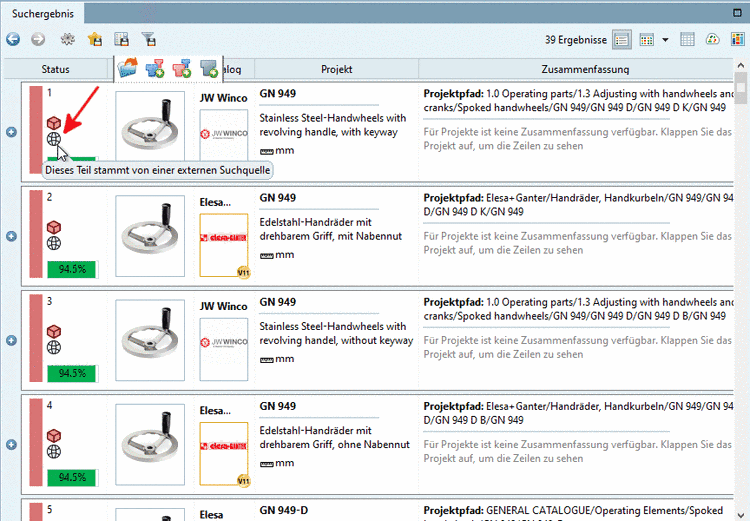Viewport: 750px width, 521px height.
Task: Sort by Projekt column header
Action: [x=336, y=69]
